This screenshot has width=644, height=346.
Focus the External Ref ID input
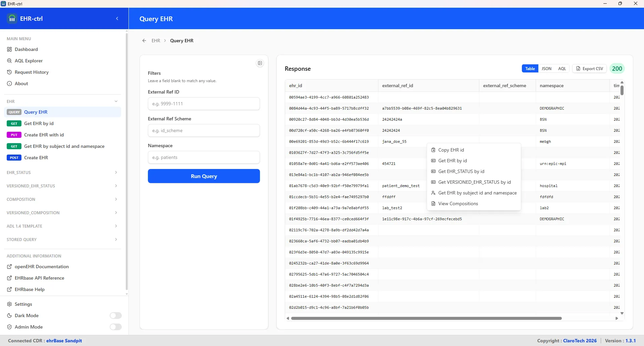point(204,104)
